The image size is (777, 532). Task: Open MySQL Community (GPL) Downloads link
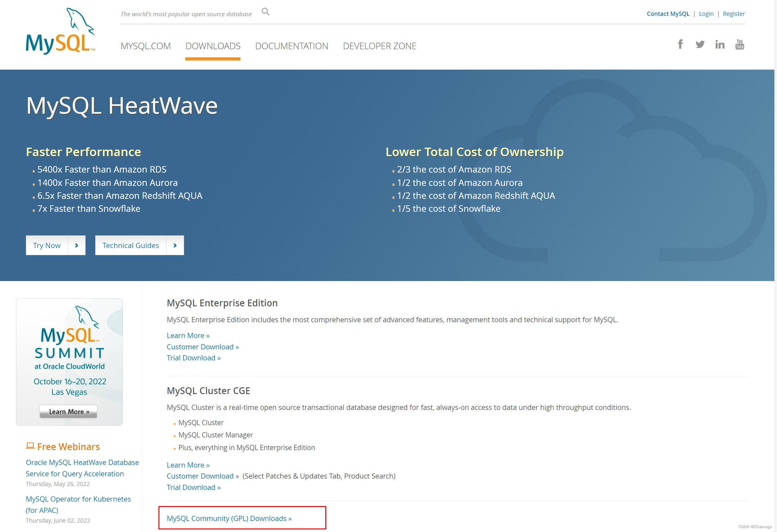click(x=229, y=518)
